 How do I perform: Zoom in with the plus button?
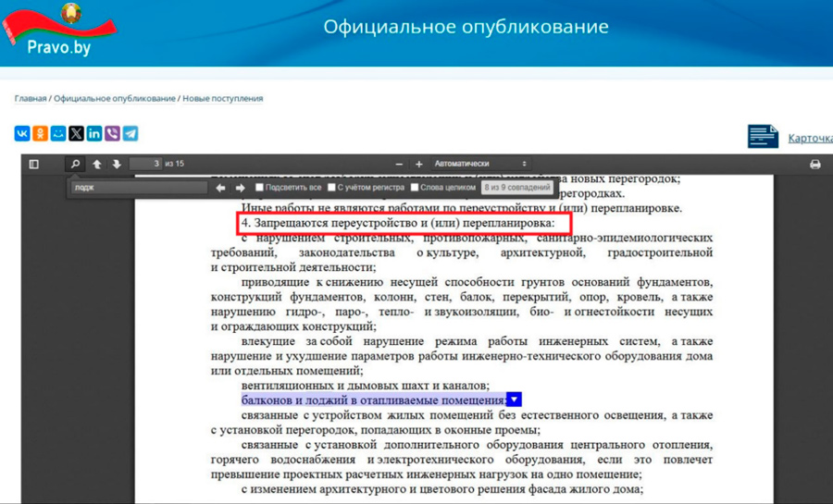[418, 164]
